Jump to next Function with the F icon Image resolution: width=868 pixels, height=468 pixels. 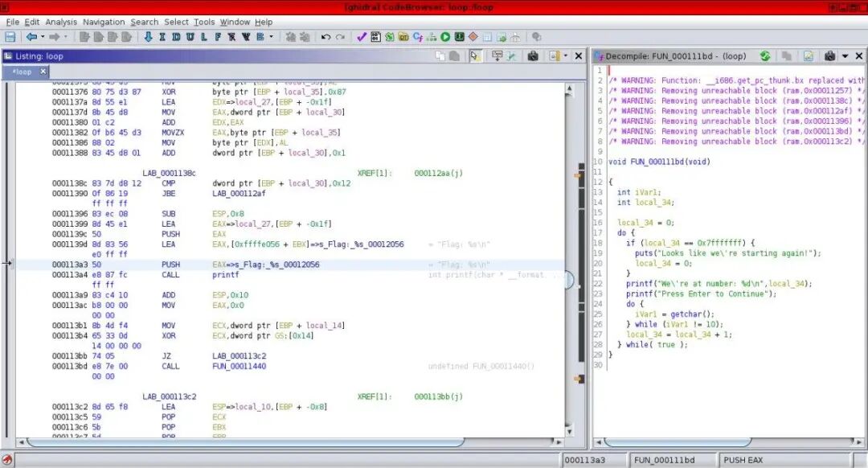[218, 37]
